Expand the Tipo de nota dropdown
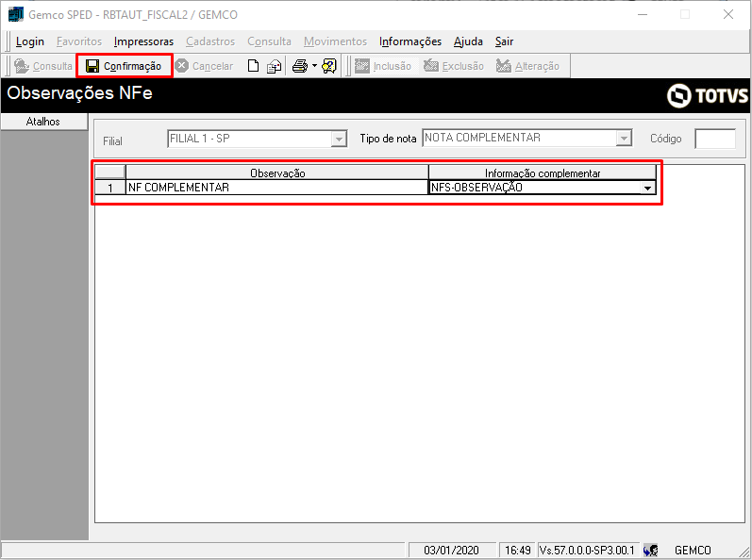 click(x=624, y=138)
